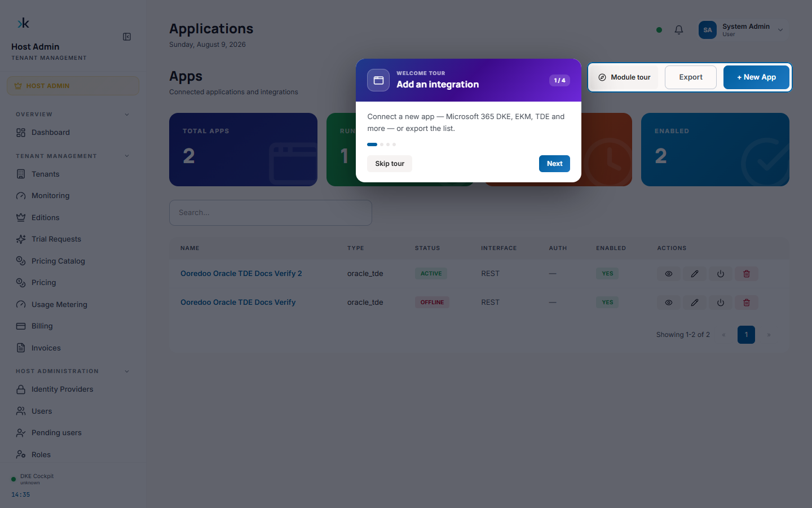812x508 pixels.
Task: Click the welcome tour window icon
Action: (378, 80)
